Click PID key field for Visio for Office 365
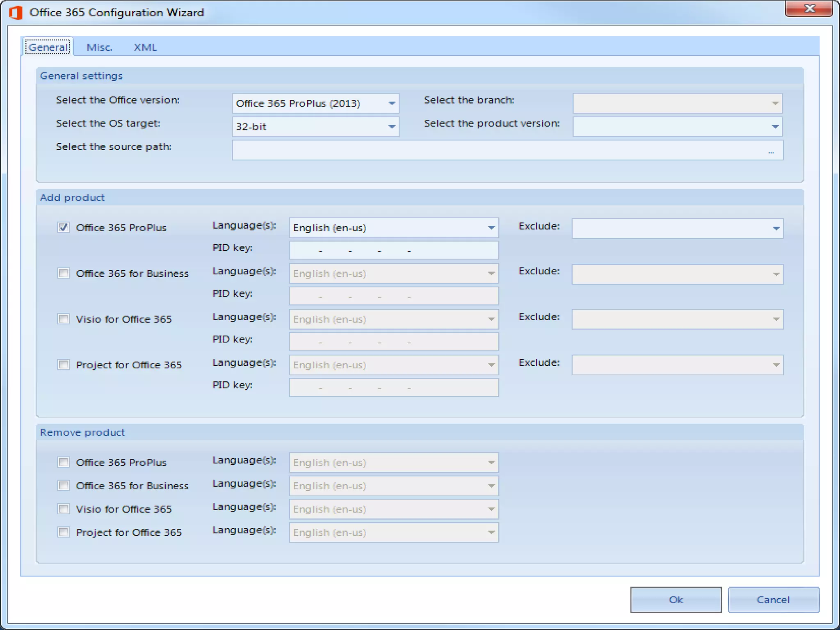This screenshot has width=840, height=630. click(394, 342)
